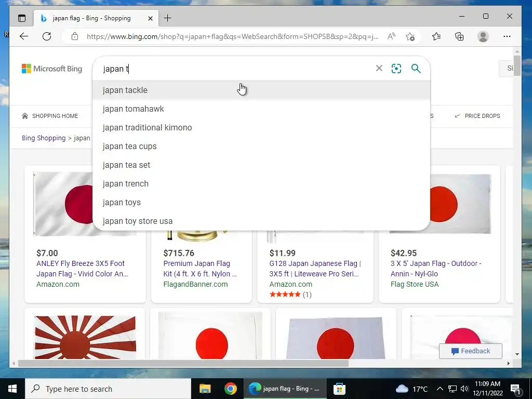Screen dimensions: 532x399
Task: Click the vertical scrollbar down arrow
Action: (x=517, y=354)
